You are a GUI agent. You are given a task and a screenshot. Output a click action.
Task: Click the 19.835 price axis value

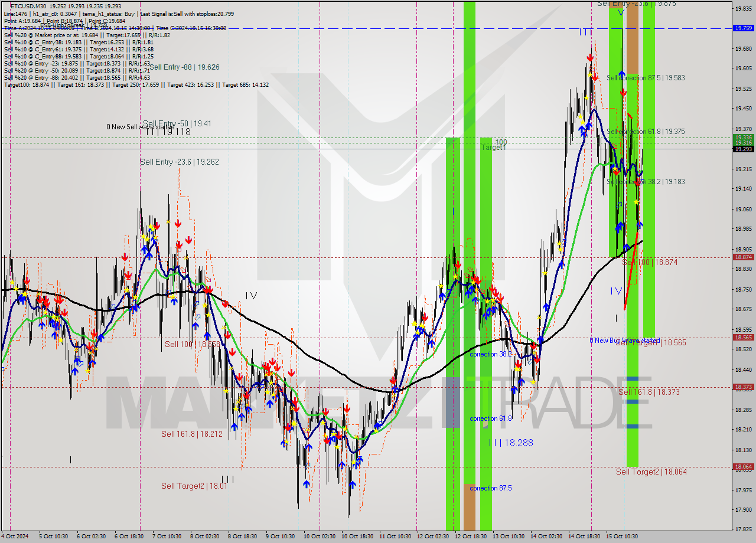tap(742, 8)
